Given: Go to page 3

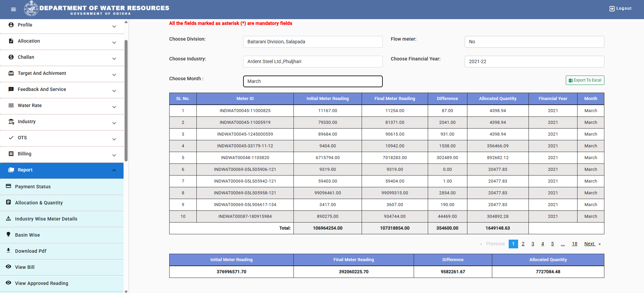Looking at the screenshot, I should point(533,244).
